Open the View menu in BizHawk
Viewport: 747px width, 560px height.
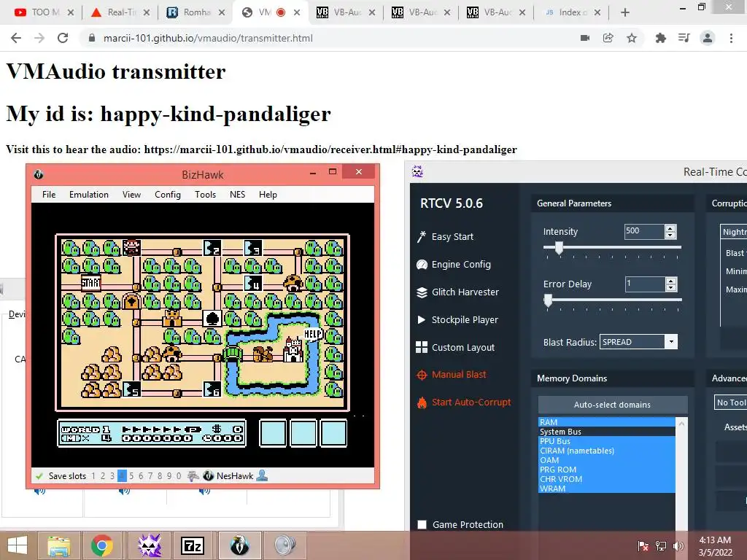click(131, 194)
